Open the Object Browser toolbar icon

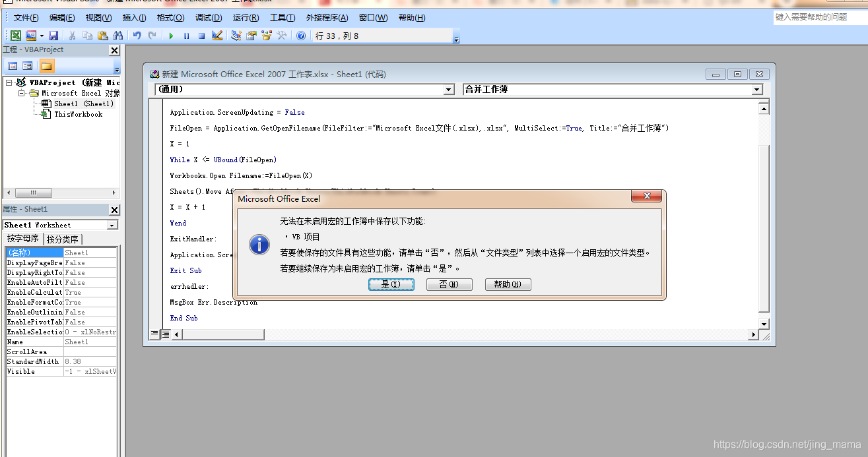pos(266,36)
